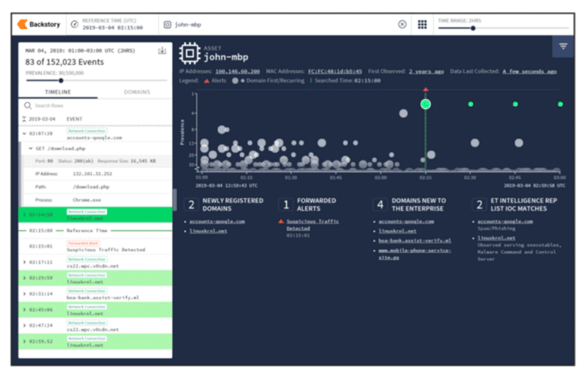Open boa-bank.assist-verify.ml domain link

click(415, 241)
